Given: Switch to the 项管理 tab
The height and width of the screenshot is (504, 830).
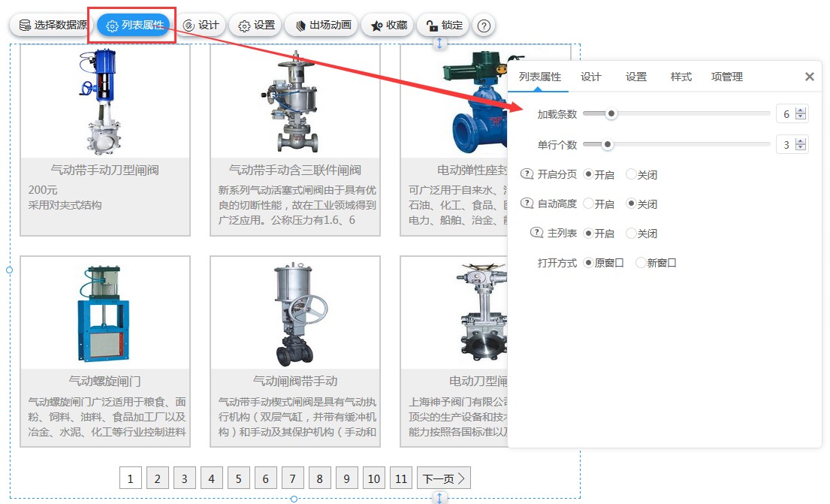Looking at the screenshot, I should (x=727, y=77).
